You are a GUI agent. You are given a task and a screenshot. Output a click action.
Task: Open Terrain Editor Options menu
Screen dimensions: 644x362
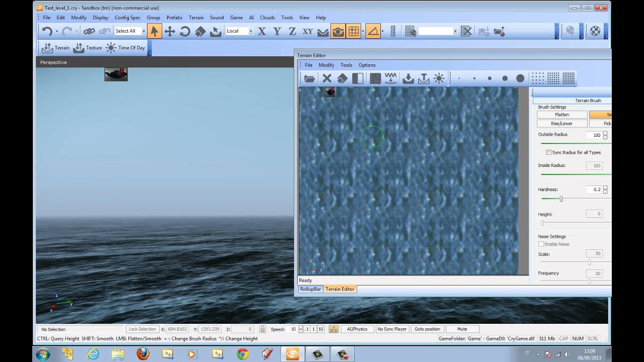[x=367, y=65]
